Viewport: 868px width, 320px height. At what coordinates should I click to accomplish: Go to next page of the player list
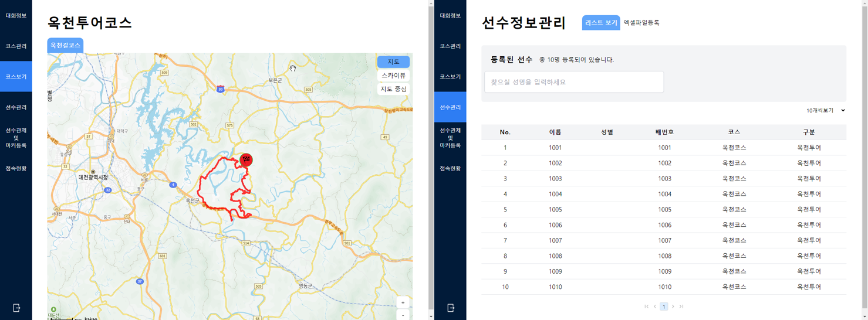673,307
